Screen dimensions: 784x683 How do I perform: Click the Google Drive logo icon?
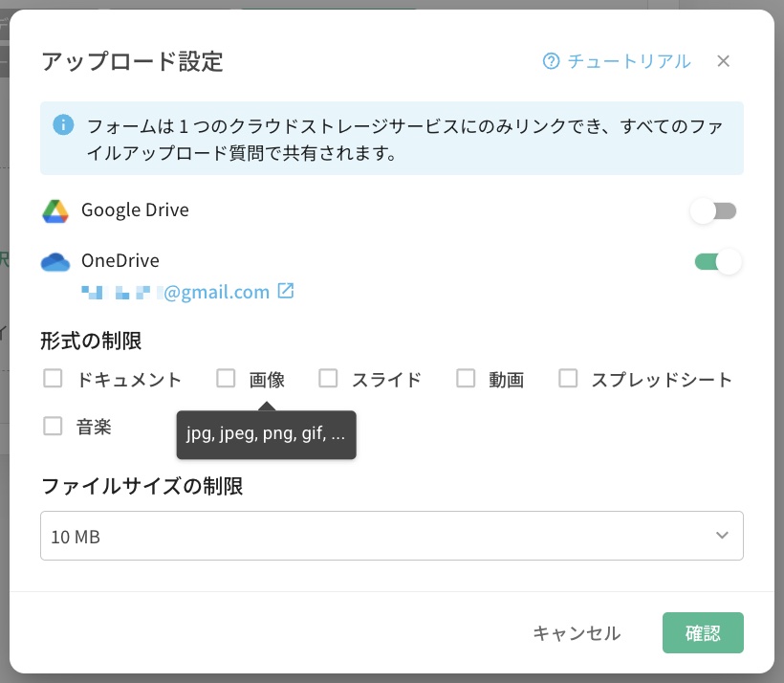(55, 210)
